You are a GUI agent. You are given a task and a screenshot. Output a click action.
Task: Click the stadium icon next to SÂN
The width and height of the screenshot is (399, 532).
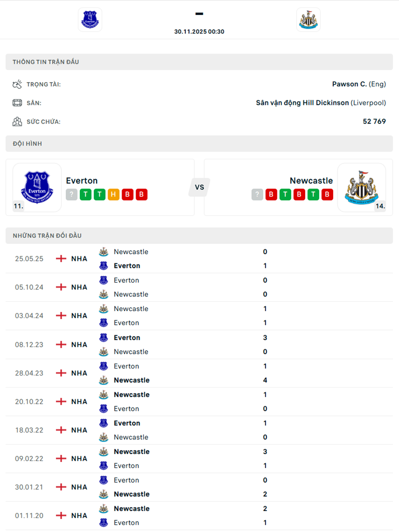coord(17,102)
